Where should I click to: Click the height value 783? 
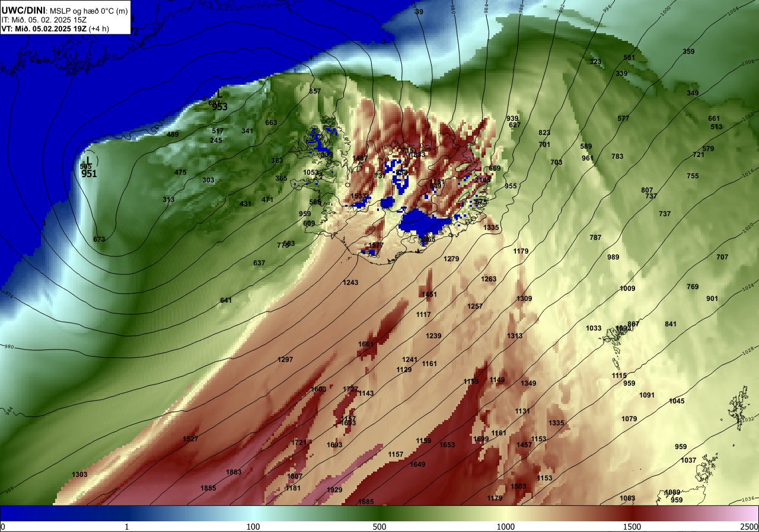point(617,156)
